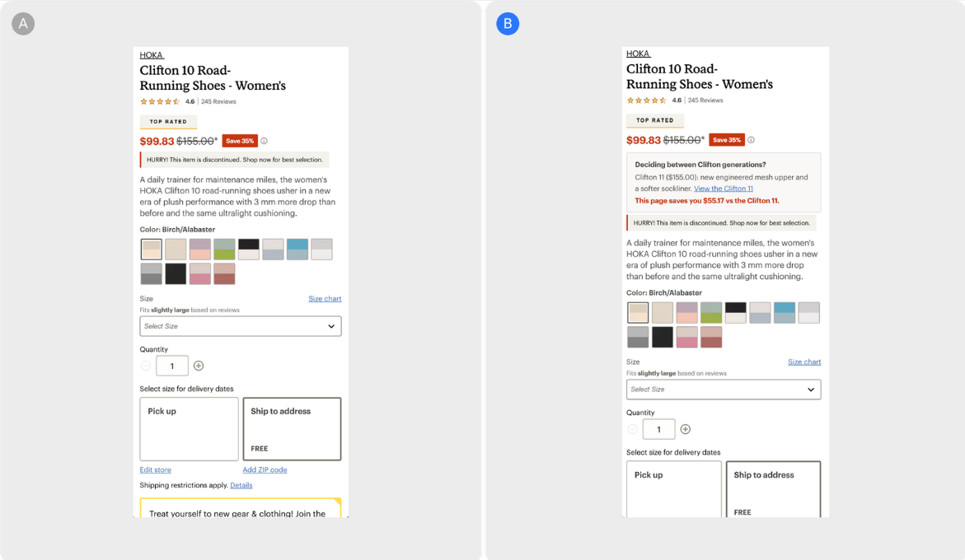The image size is (965, 560).
Task: Expand the Select Size dropdown in panel B
Action: coord(724,390)
